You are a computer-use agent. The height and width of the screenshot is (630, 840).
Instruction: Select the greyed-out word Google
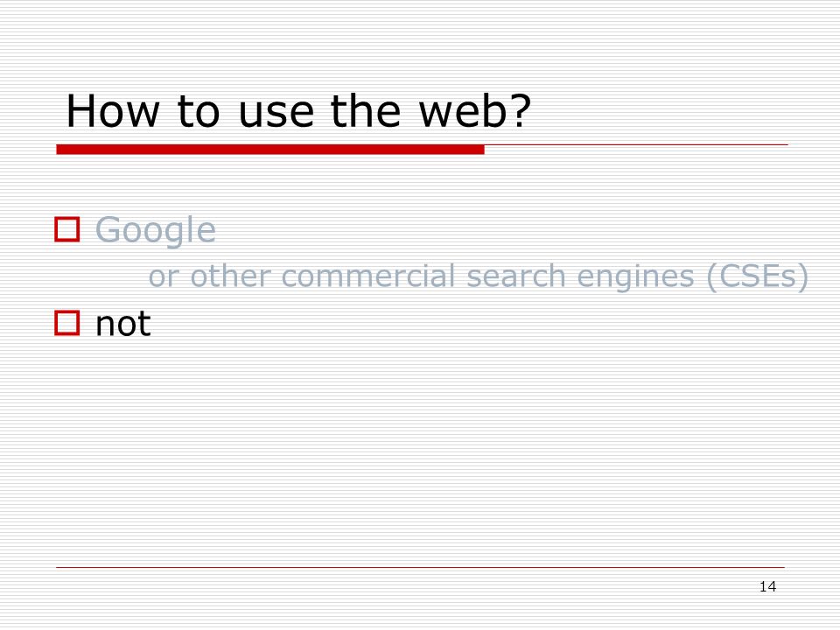tap(156, 231)
